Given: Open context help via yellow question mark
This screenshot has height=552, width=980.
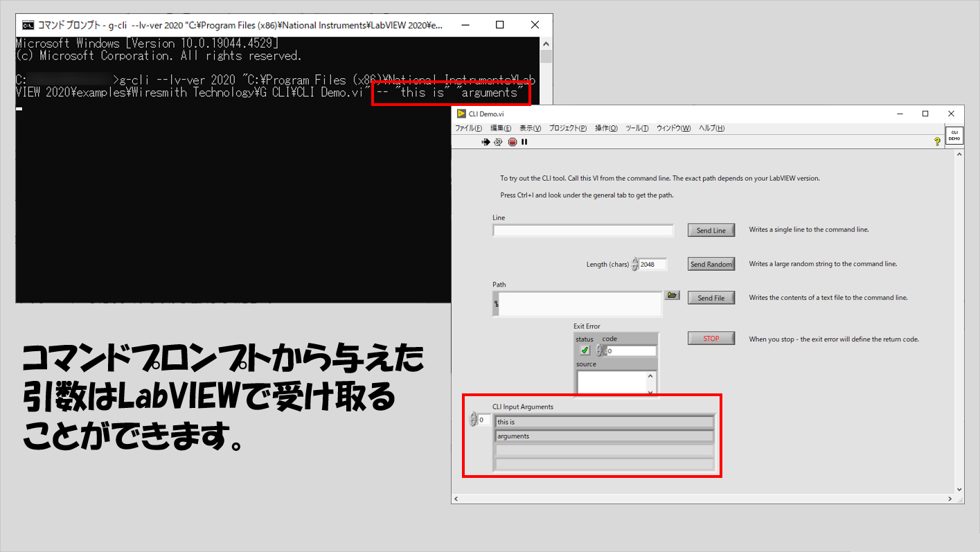Looking at the screenshot, I should [938, 141].
